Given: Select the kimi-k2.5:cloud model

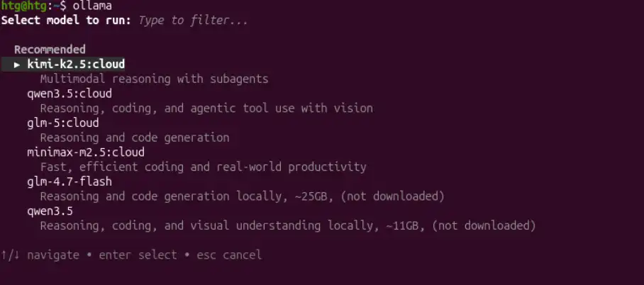Looking at the screenshot, I should pyautogui.click(x=76, y=65).
